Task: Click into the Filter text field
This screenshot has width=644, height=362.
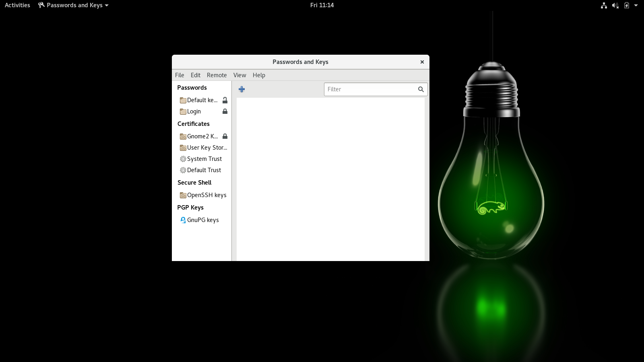Action: 370,89
